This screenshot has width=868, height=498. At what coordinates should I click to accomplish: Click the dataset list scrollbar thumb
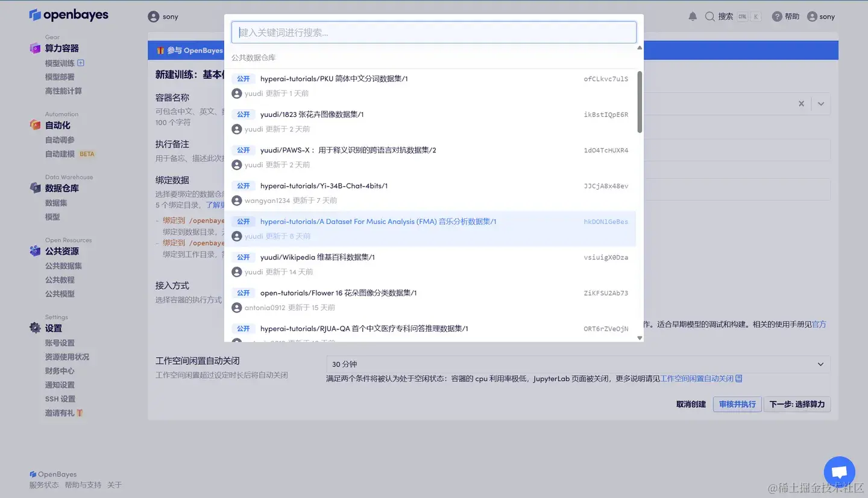(x=640, y=102)
